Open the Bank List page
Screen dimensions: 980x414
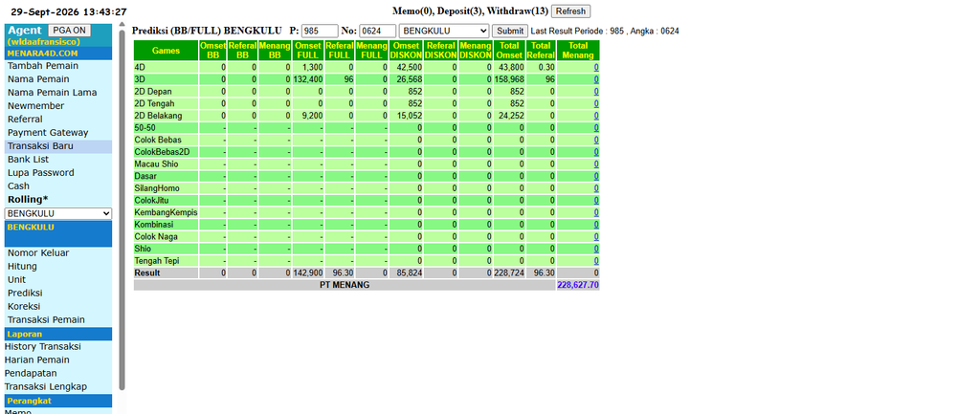click(x=28, y=160)
